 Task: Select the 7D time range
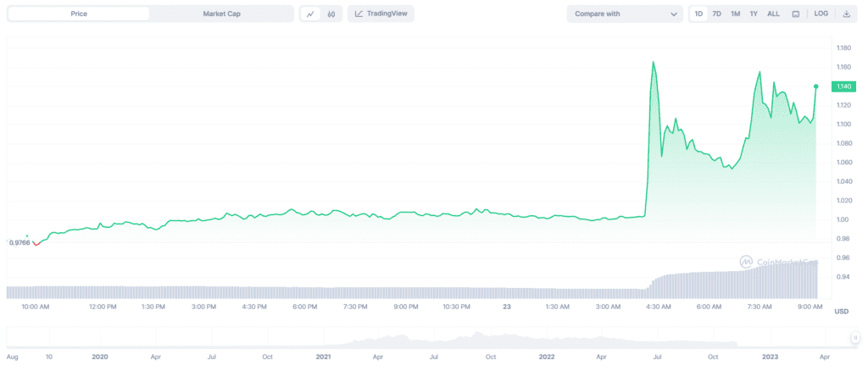pyautogui.click(x=716, y=14)
